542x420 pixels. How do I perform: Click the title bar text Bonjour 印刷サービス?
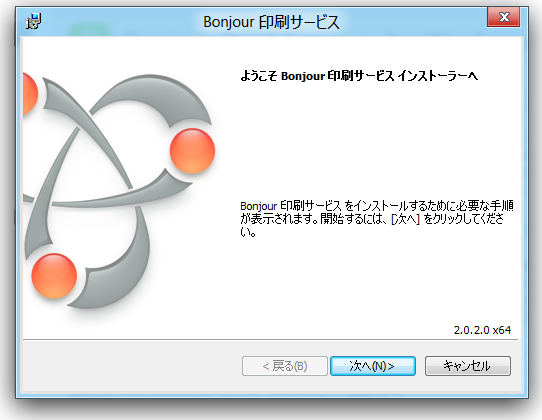pyautogui.click(x=271, y=22)
